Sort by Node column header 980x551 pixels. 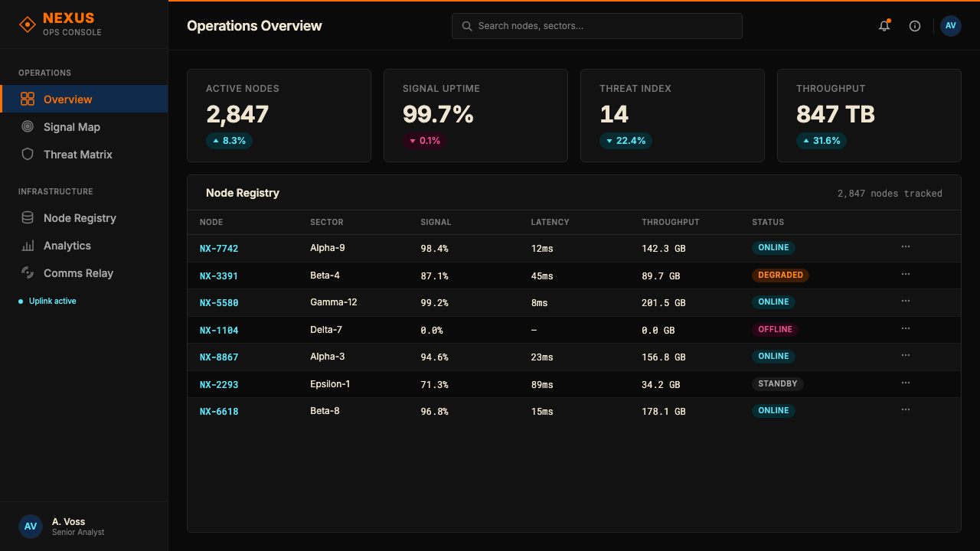(211, 222)
